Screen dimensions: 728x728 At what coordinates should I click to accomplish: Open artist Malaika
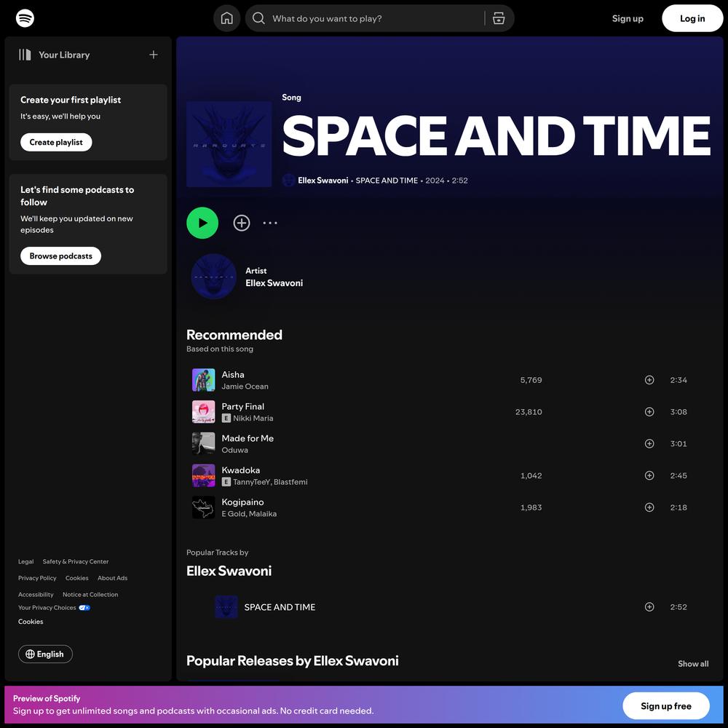click(x=263, y=513)
